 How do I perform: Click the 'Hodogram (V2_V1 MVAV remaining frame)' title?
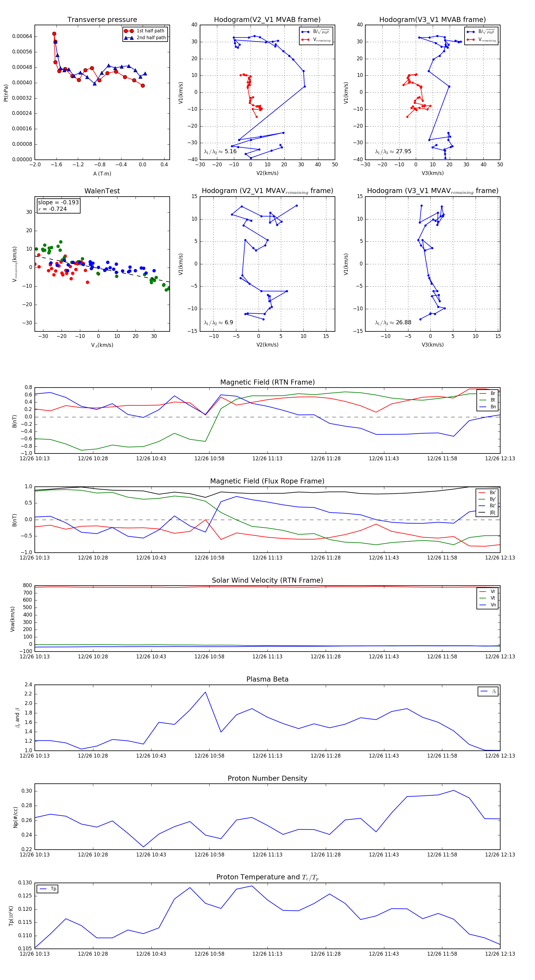click(x=267, y=191)
